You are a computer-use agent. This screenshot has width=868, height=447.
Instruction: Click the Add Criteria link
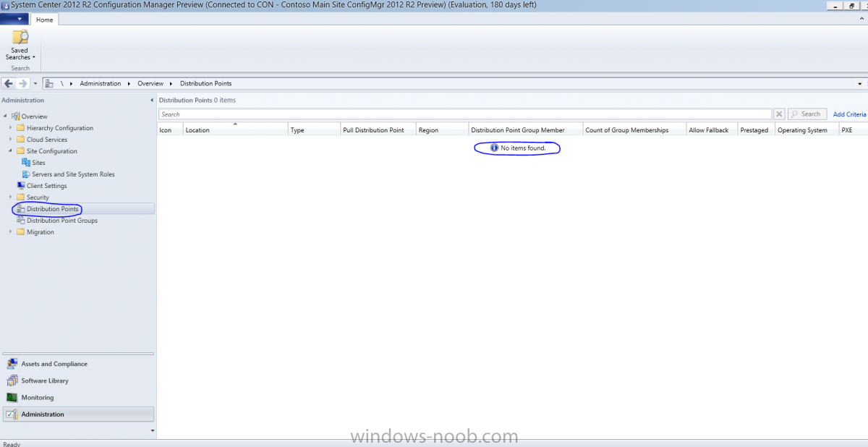tap(850, 114)
